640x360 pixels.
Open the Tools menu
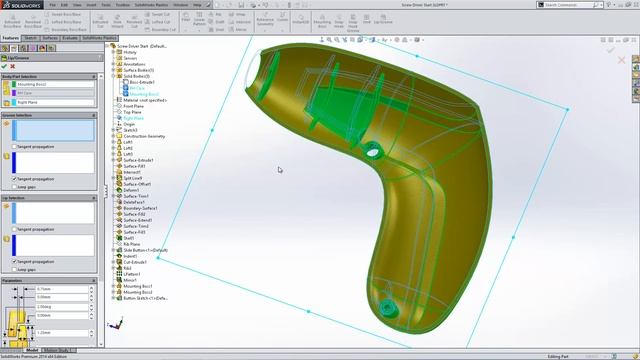tap(106, 5)
